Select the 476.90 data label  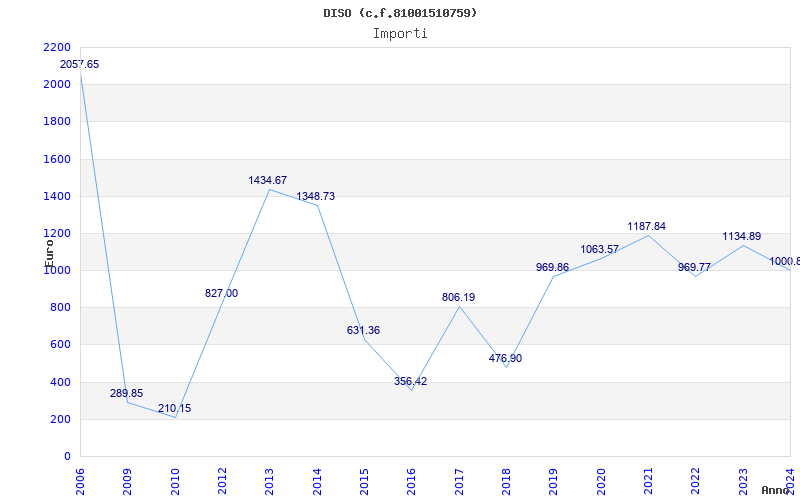click(506, 358)
